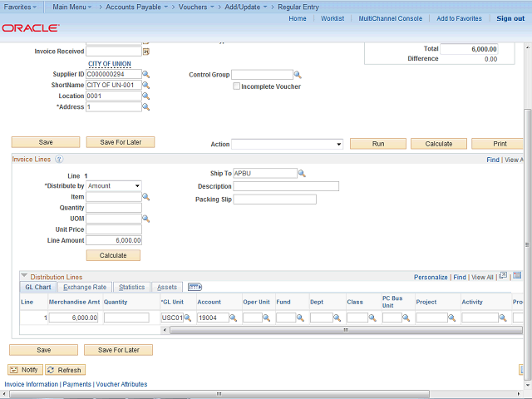Viewport: 532px width, 399px height.
Task: Open UOM lookup magnifier
Action: coord(146,219)
